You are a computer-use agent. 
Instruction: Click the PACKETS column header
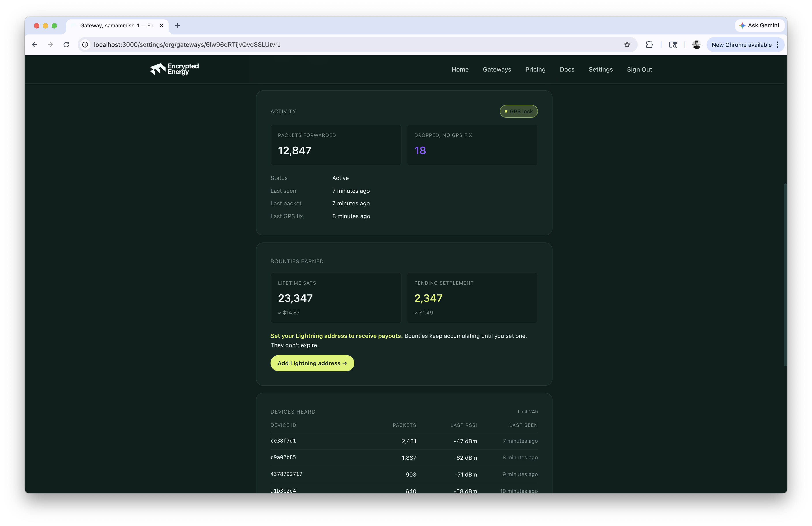[x=404, y=425]
